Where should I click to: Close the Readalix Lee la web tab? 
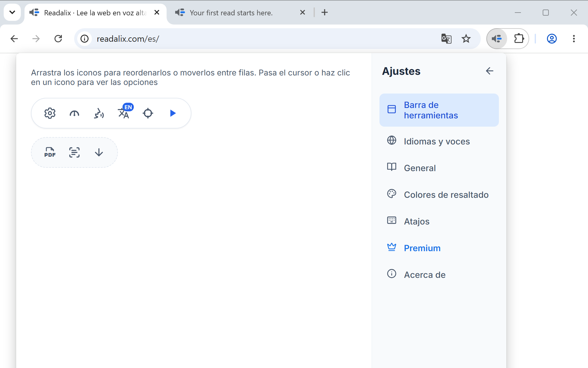tap(157, 12)
